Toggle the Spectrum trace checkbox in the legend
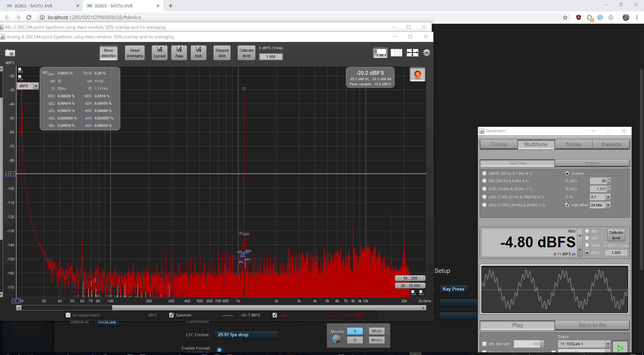 click(171, 315)
